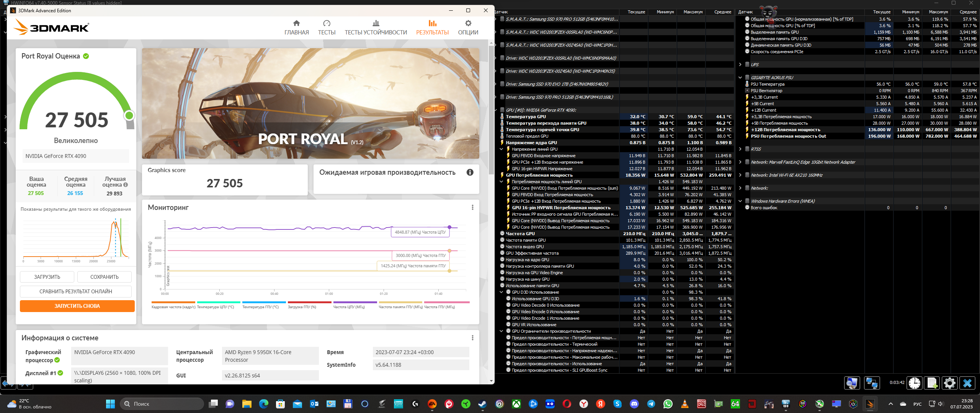Click СРАВНИТЬ РЕЗУЛЬТАТ ОНЛАЙН button
The width and height of the screenshot is (980, 413).
point(76,291)
